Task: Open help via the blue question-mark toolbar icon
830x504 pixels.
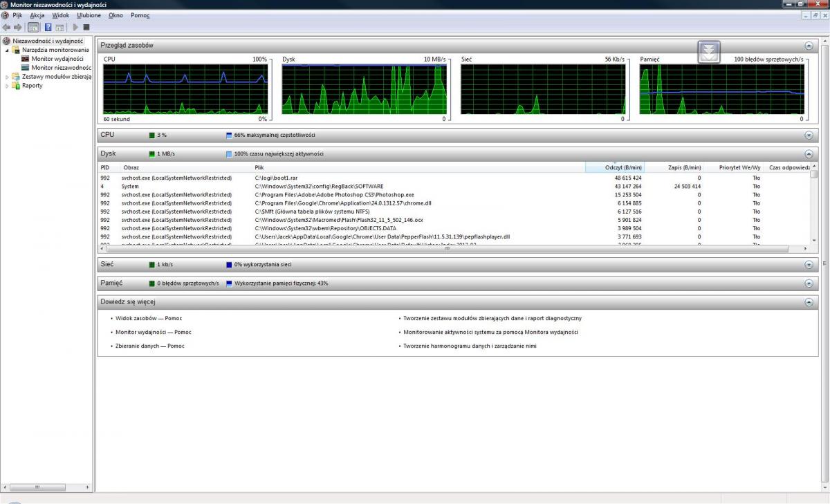Action: (48, 27)
